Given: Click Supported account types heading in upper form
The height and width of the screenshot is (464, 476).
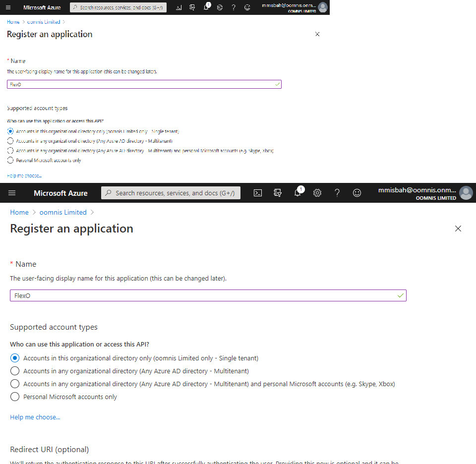Looking at the screenshot, I should 37,109.
